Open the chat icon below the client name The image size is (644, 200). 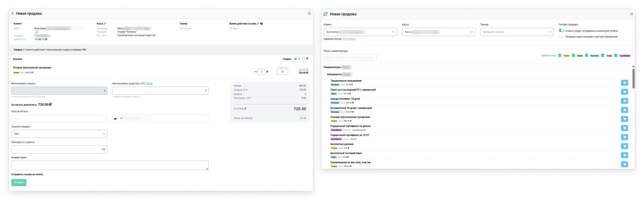(36, 32)
